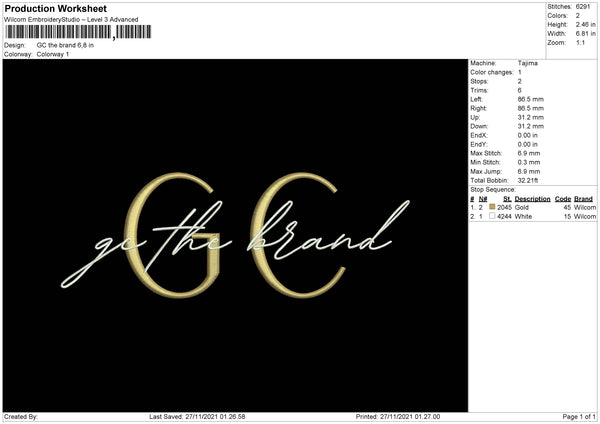Screen dimensions: 600x424
Task: Click the 'Machine:' label
Action: tap(483, 63)
